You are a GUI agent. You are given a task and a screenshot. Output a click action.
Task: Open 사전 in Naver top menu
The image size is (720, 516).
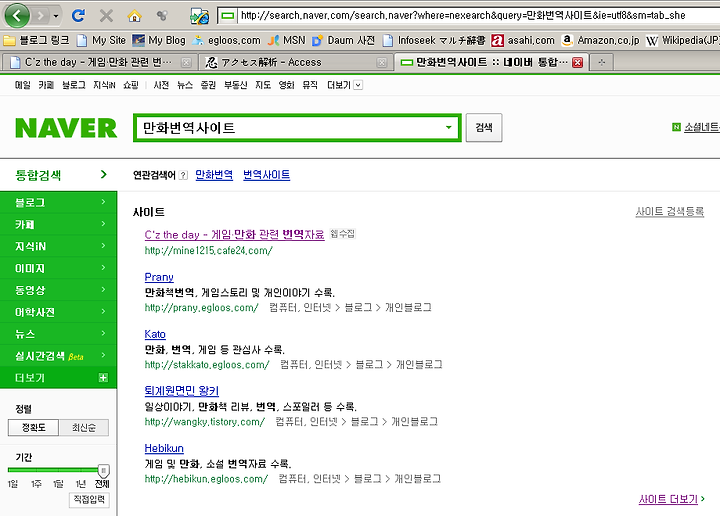tap(161, 85)
